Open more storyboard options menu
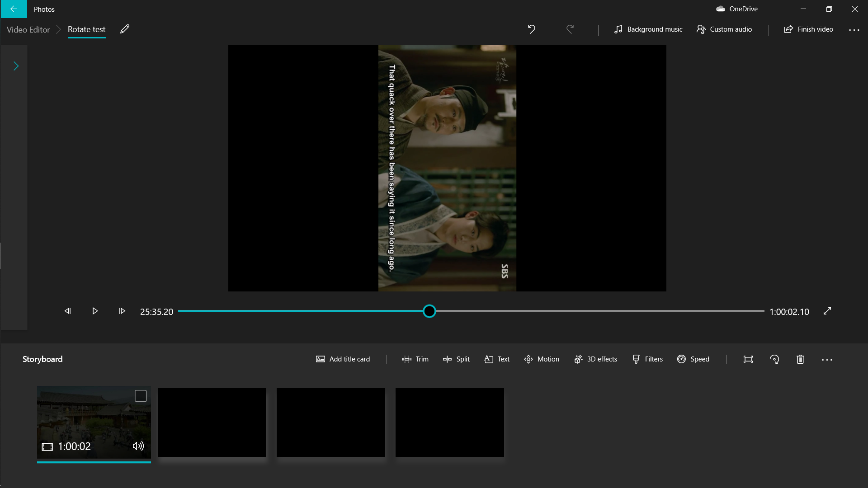Viewport: 868px width, 488px height. [827, 359]
